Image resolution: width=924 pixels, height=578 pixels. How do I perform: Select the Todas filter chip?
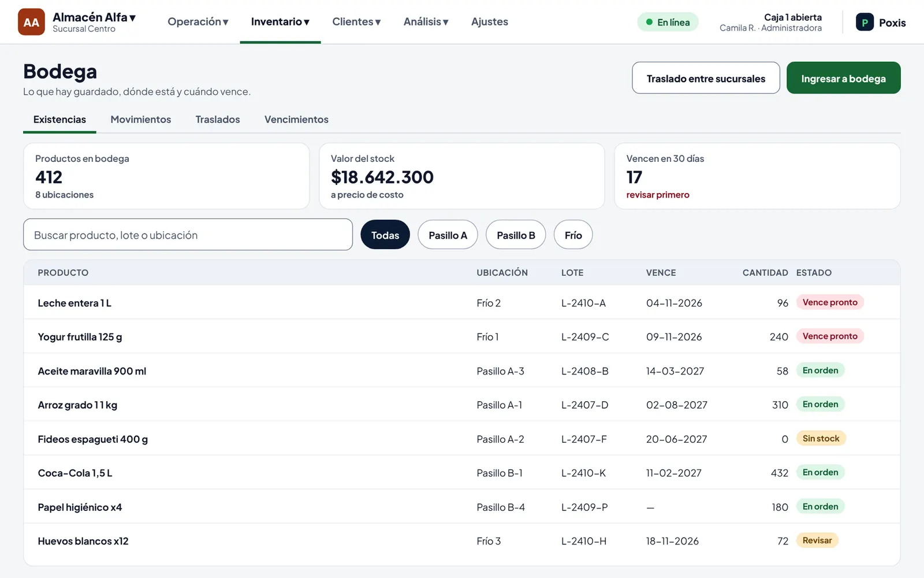(385, 235)
